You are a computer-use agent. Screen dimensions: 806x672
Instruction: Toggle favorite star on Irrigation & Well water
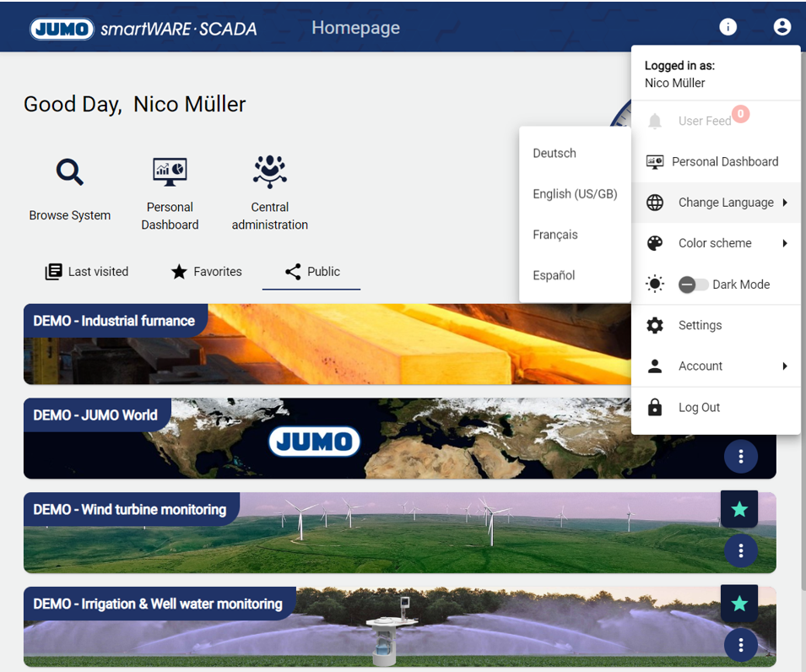pos(739,603)
